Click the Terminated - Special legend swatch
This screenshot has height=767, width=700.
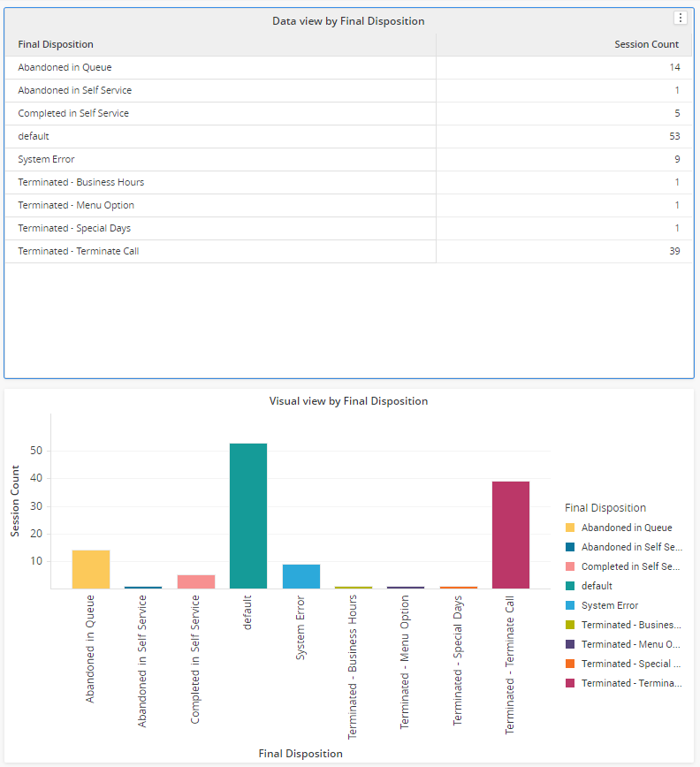click(x=570, y=664)
